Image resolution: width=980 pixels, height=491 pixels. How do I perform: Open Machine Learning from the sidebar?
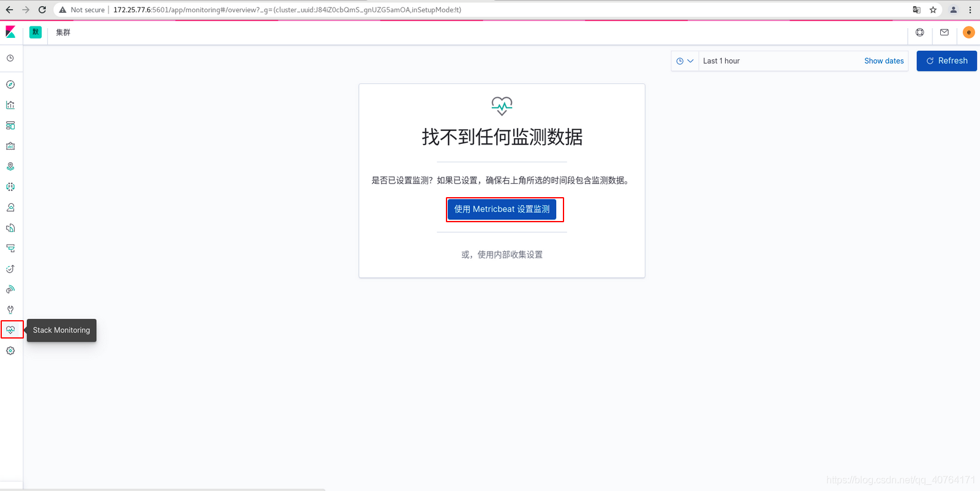coord(10,187)
